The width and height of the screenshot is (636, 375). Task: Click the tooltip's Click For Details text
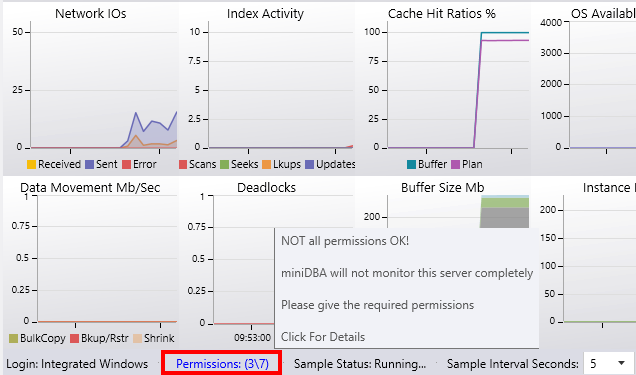(323, 337)
